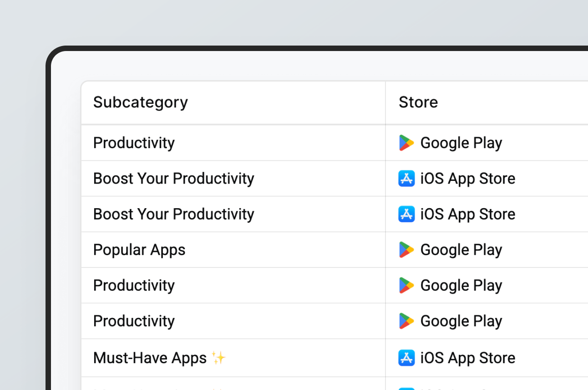This screenshot has height=390, width=588.
Task: Click the Google Play icon in the first Productivity row
Action: tap(406, 143)
